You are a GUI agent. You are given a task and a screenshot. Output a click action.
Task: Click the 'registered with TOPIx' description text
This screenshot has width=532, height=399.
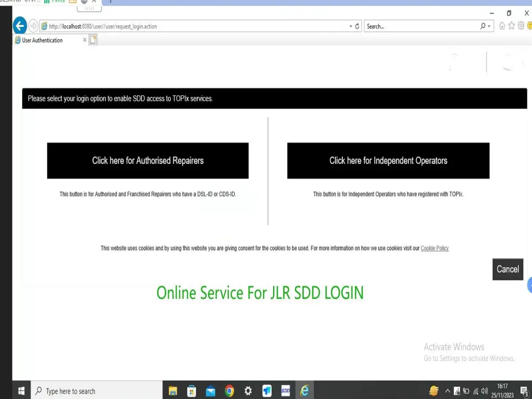(x=388, y=194)
